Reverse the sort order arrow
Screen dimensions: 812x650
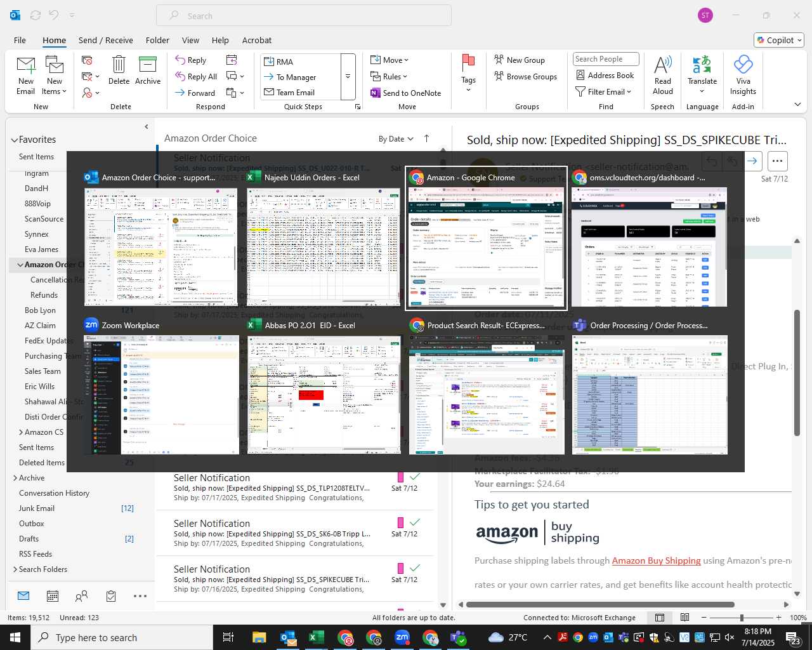(x=426, y=138)
